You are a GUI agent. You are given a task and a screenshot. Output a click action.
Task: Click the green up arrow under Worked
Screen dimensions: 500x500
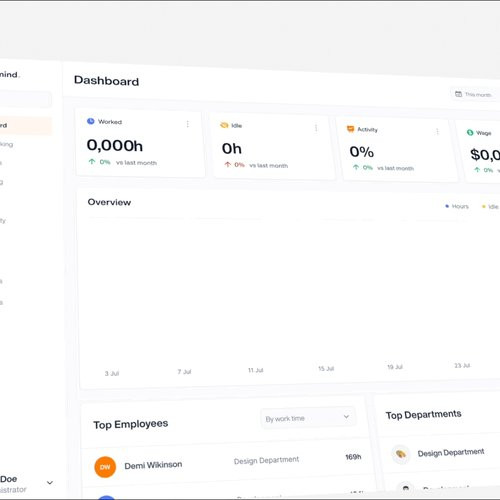click(92, 162)
